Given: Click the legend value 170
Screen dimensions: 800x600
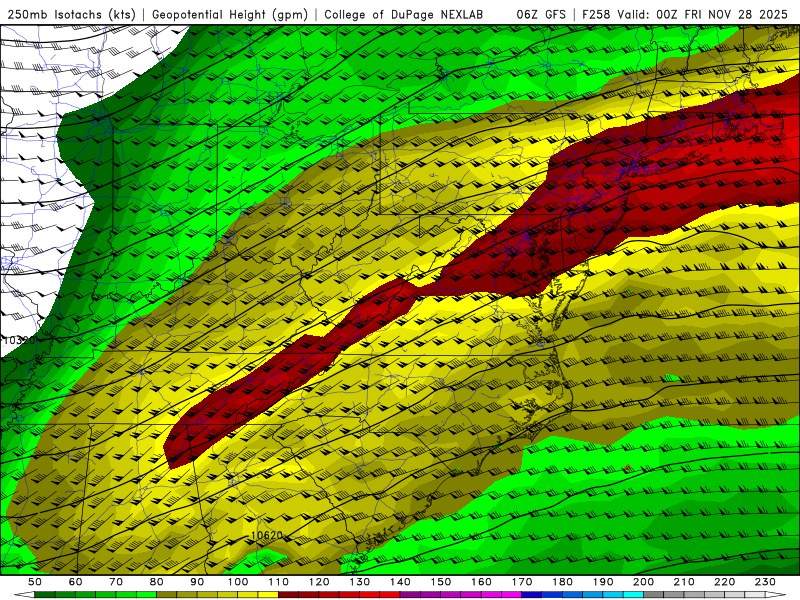Looking at the screenshot, I should [521, 582].
